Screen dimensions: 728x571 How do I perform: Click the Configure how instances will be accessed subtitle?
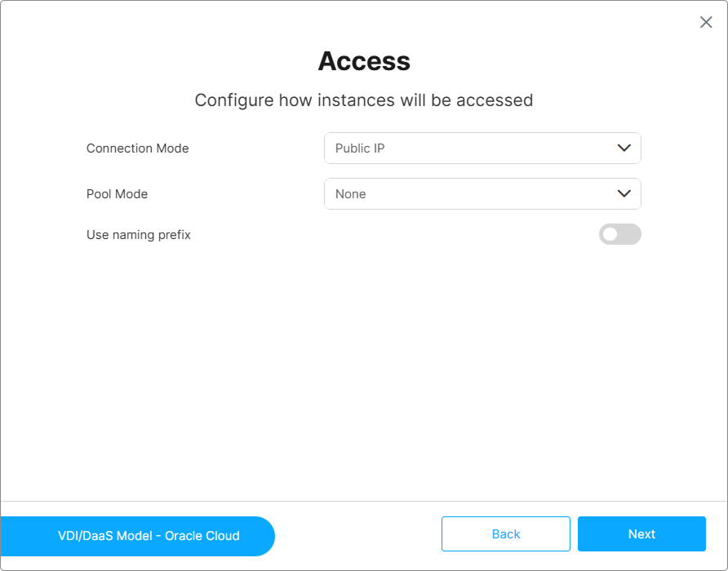click(x=363, y=100)
